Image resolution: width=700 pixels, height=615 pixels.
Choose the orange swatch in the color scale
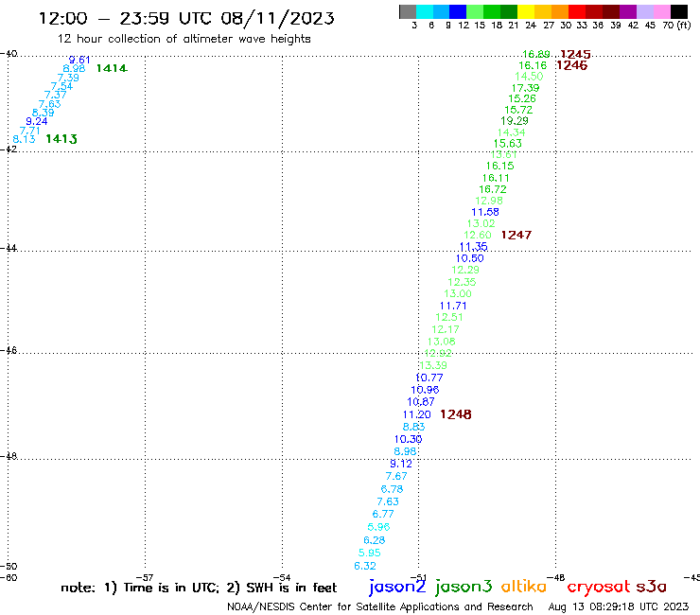pyautogui.click(x=560, y=11)
